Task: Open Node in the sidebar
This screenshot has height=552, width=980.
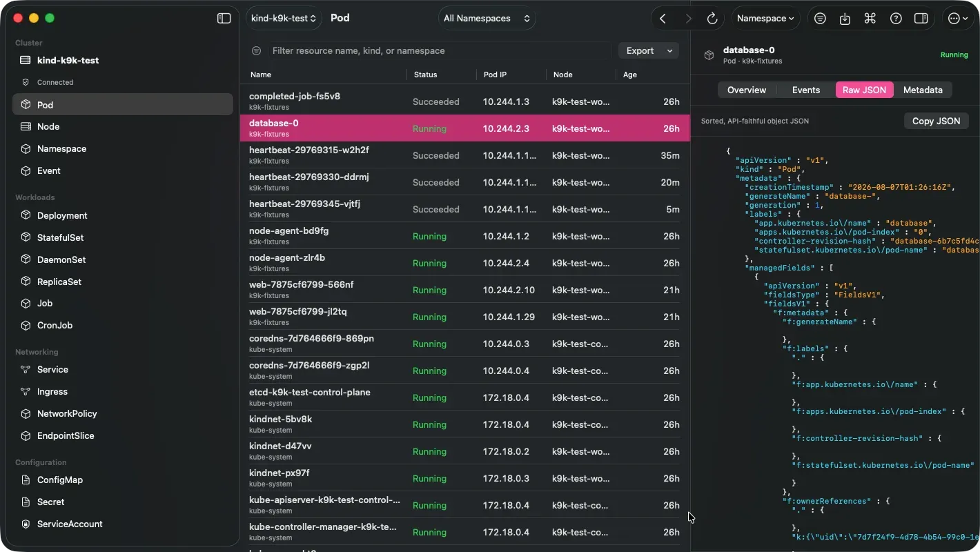Action: 123,126
